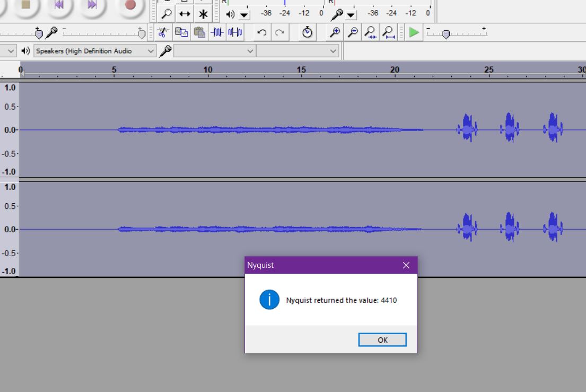Image resolution: width=586 pixels, height=392 pixels.
Task: Select the Time Shift tool
Action: coord(185,14)
